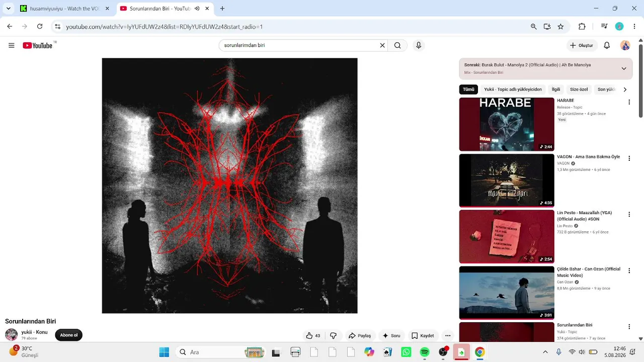The width and height of the screenshot is (644, 362).
Task: Open options menu for VAGON - Ama Bana Bakma Öyle
Action: point(629,158)
